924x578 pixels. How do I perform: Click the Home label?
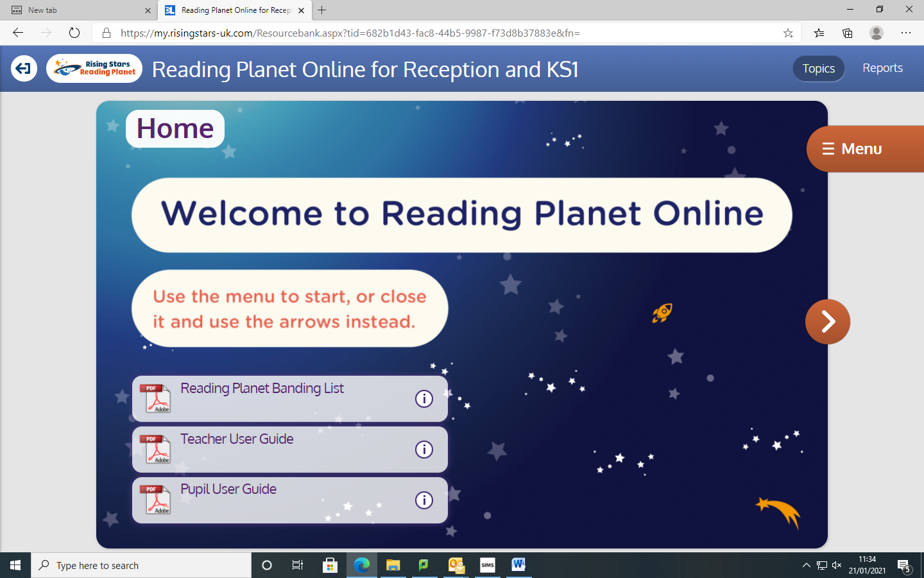click(175, 128)
